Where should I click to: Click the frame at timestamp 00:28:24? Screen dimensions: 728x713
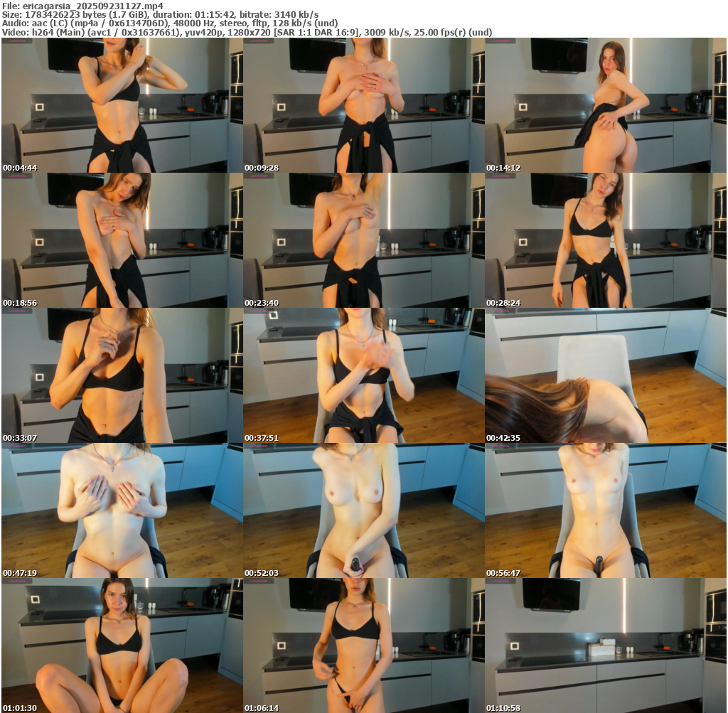tap(605, 240)
